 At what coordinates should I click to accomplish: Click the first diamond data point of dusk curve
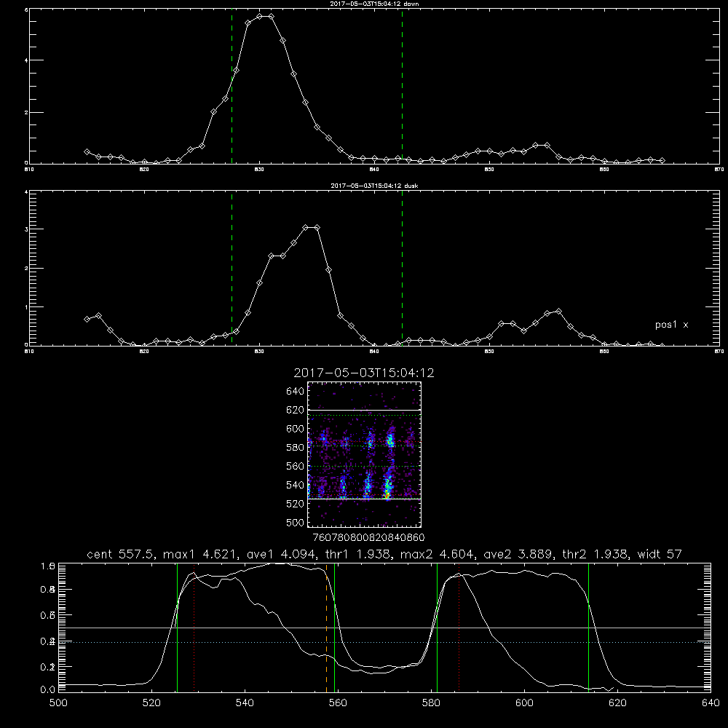pos(87,320)
